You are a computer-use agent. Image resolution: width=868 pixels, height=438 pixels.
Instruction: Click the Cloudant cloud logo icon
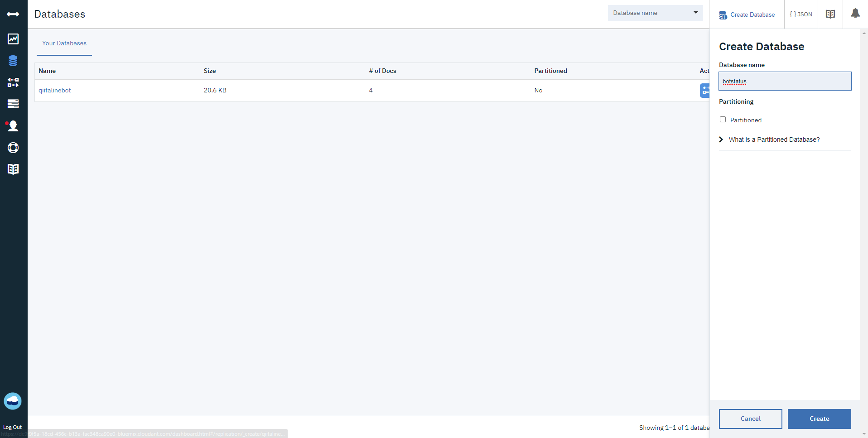(x=13, y=401)
